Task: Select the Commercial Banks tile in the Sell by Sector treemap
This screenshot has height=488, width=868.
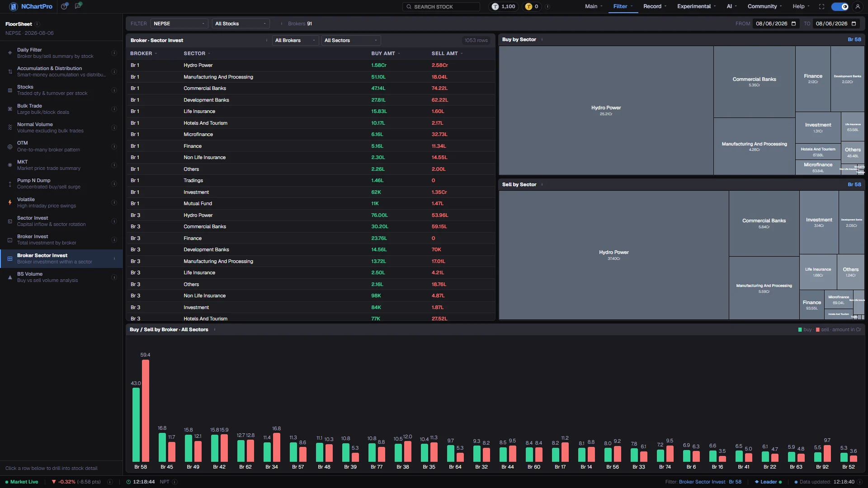Action: 764,223
